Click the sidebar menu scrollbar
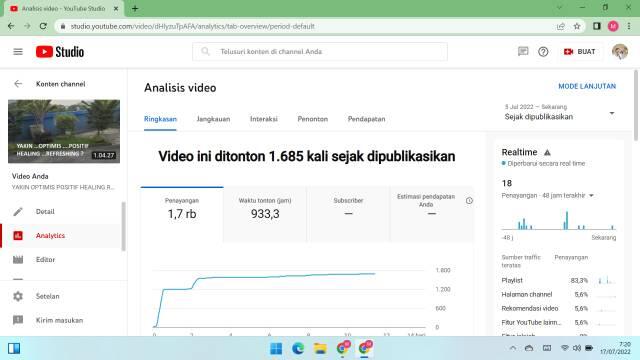 tap(124, 227)
